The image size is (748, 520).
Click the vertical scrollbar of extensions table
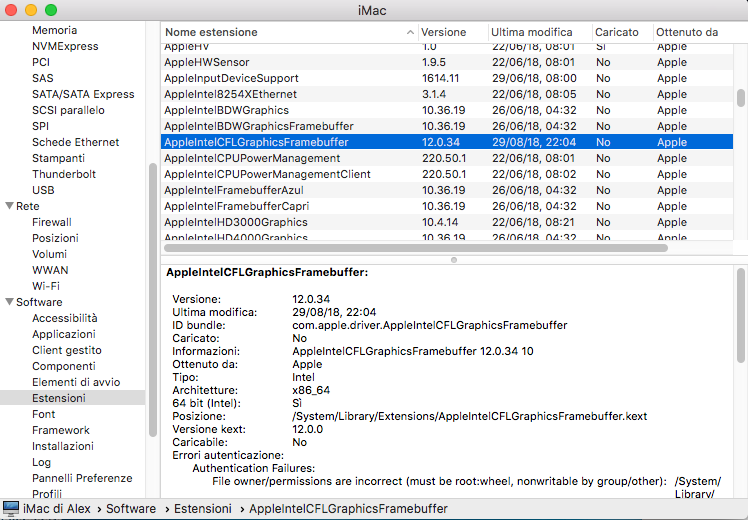point(740,98)
